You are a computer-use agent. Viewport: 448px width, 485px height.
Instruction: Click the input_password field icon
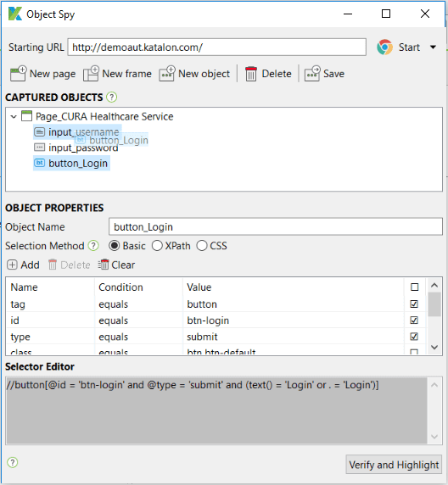click(x=39, y=148)
